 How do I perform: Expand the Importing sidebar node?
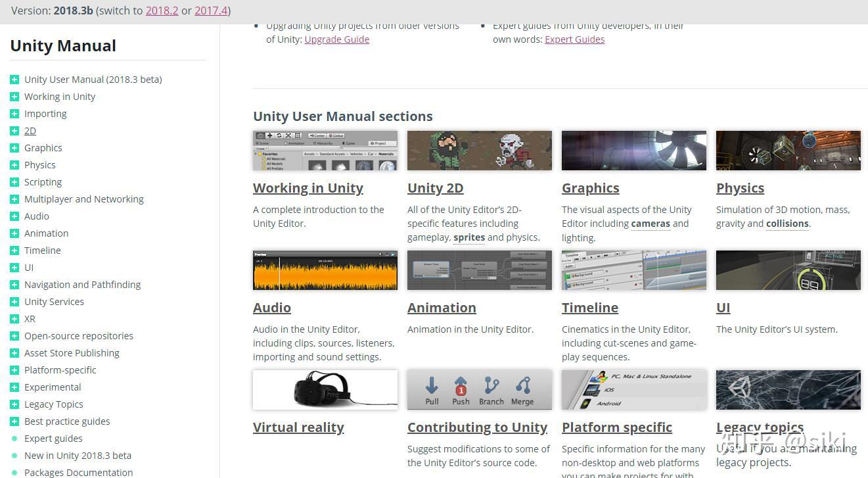point(14,114)
